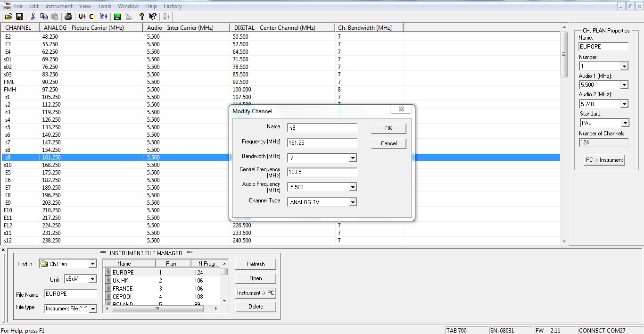644x334 pixels.
Task: Select channel row FMH in the table
Action: (281, 90)
